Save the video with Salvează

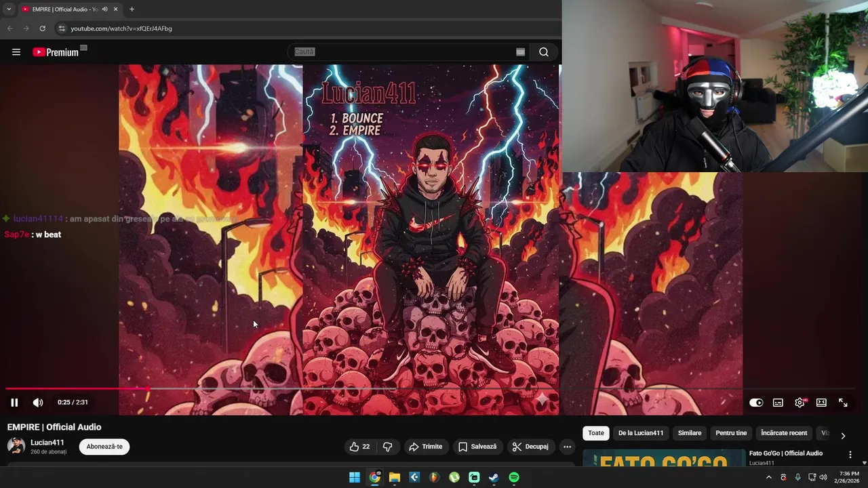[x=477, y=447]
